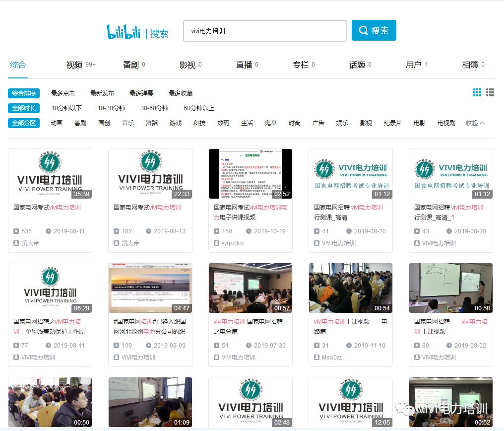This screenshot has width=504, height=431.
Task: Open the 相簿 tab
Action: pos(473,65)
